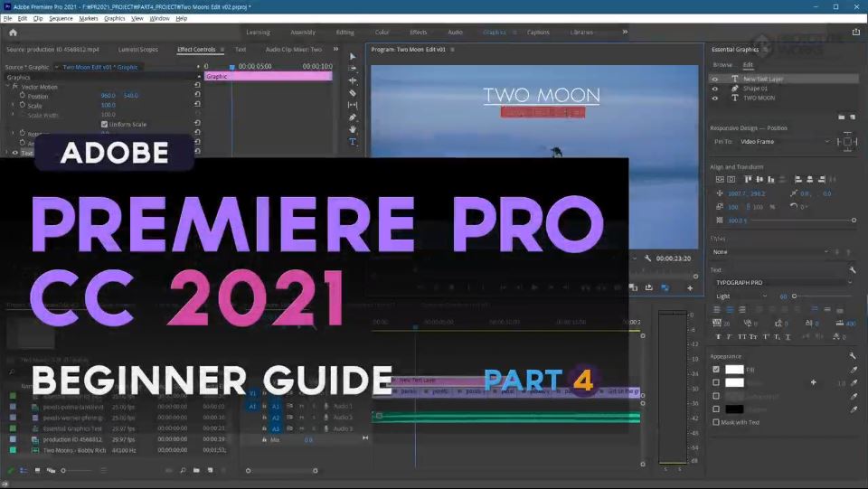The image size is (868, 489).
Task: Click Text section wrench in Essential Graphics
Action: tap(853, 269)
